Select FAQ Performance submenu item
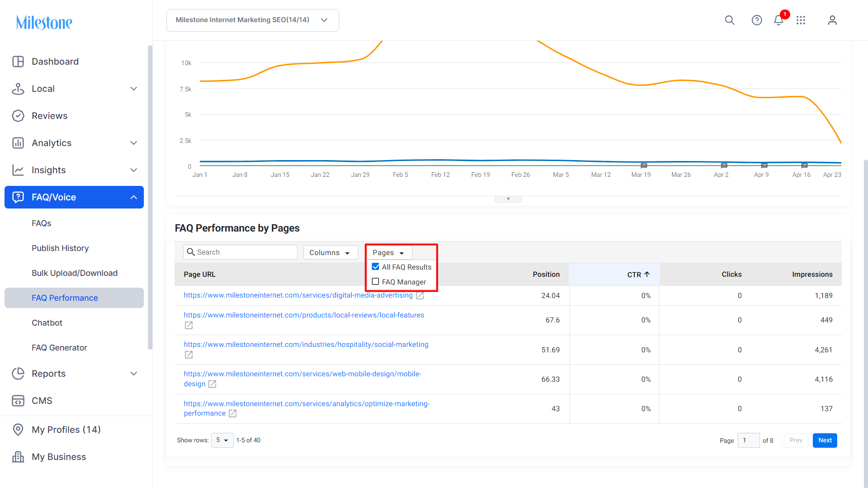Viewport: 868px width, 488px height. 74,298
